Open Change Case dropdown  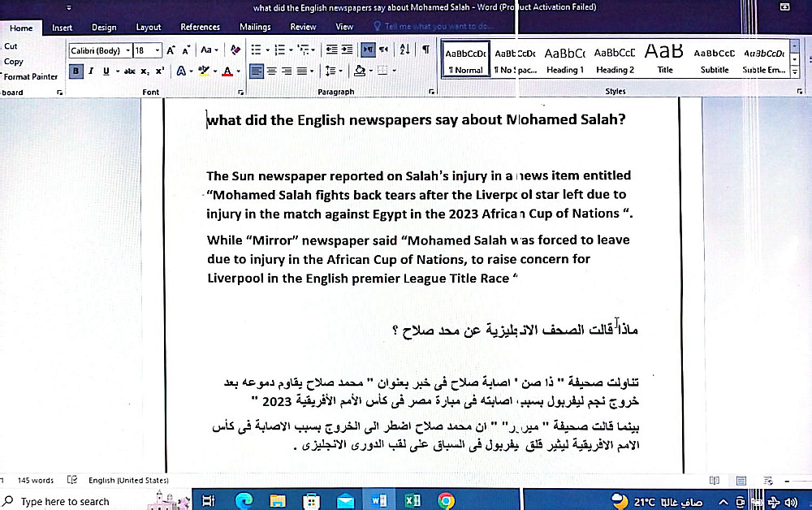(209, 50)
